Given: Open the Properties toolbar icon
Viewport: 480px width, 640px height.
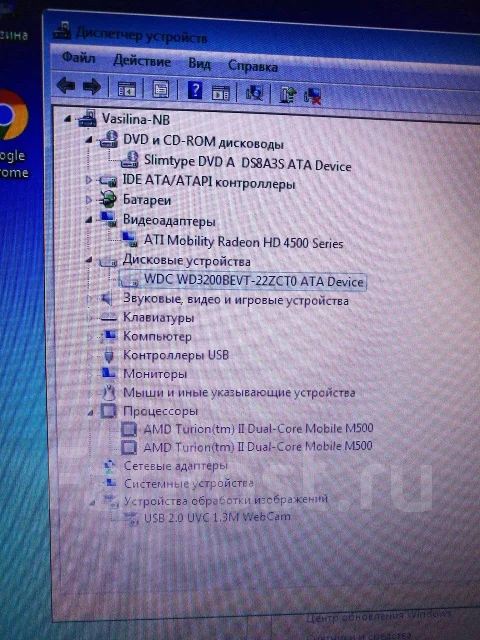Looking at the screenshot, I should pos(160,89).
